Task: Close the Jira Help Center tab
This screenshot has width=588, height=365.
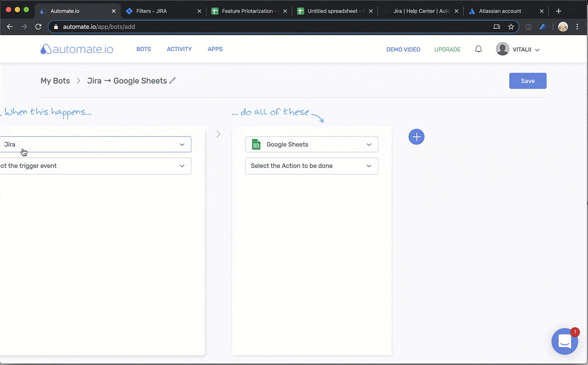Action: (x=457, y=11)
